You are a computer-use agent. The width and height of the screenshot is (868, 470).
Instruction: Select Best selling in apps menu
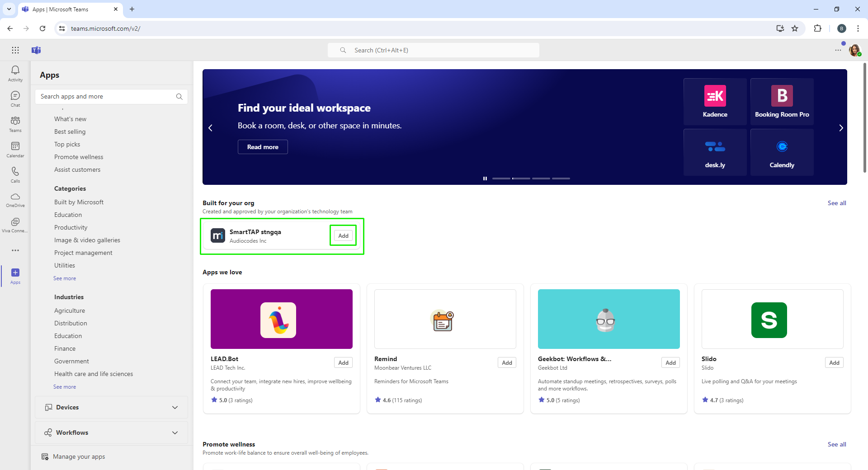pos(70,132)
